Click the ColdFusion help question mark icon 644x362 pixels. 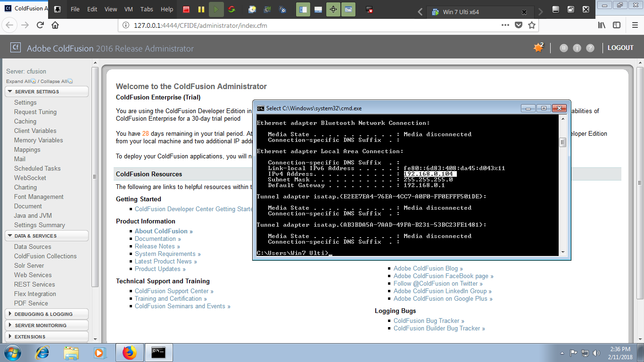[x=590, y=48]
